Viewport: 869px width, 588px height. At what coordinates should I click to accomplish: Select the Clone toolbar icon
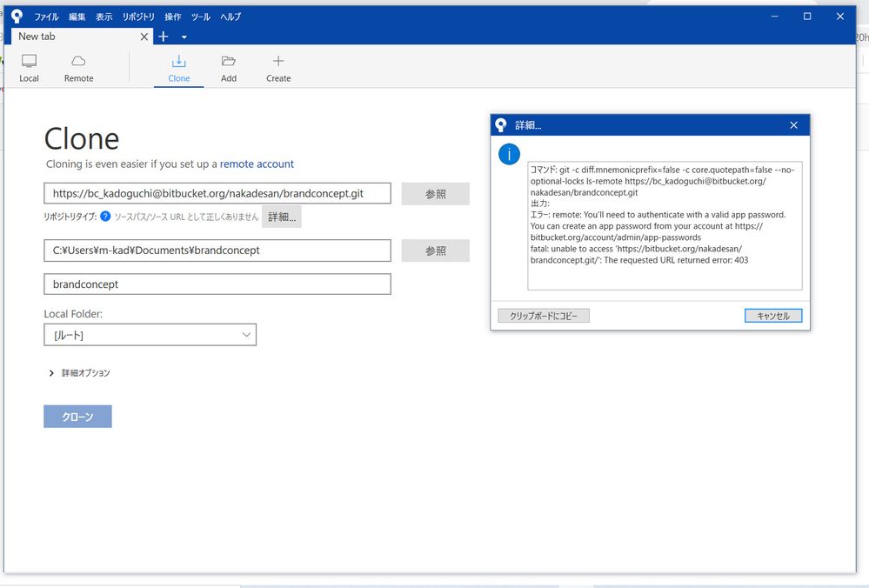click(178, 68)
